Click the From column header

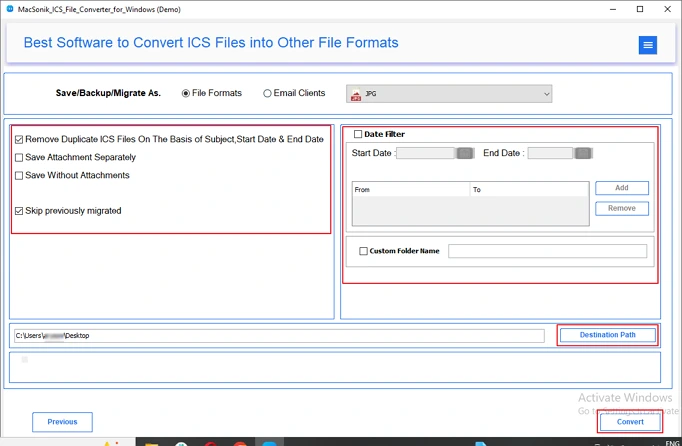[x=411, y=190]
